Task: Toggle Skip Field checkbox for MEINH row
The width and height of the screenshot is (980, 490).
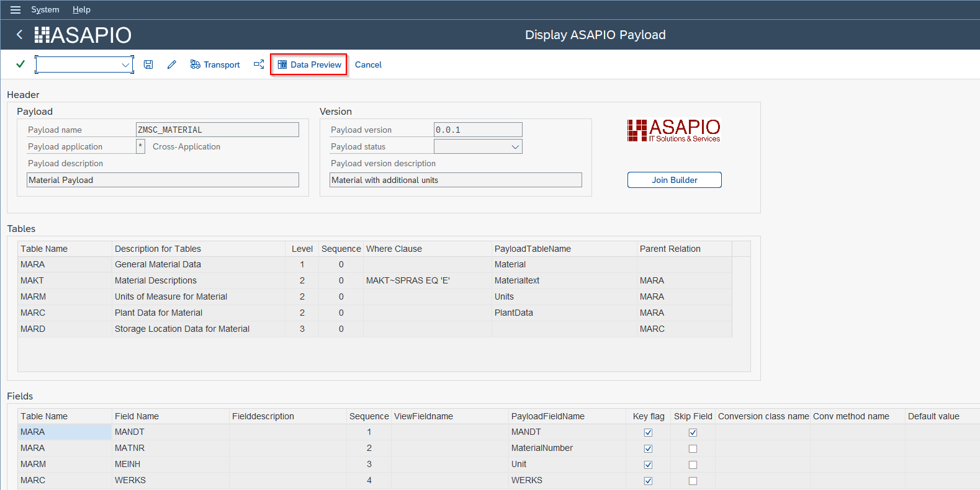Action: 693,465
